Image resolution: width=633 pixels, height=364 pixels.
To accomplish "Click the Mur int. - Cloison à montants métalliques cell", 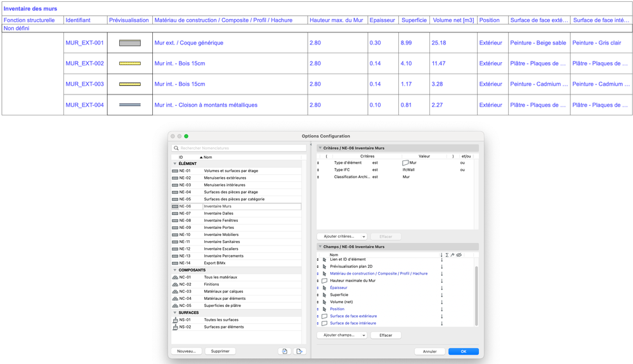I will click(230, 105).
